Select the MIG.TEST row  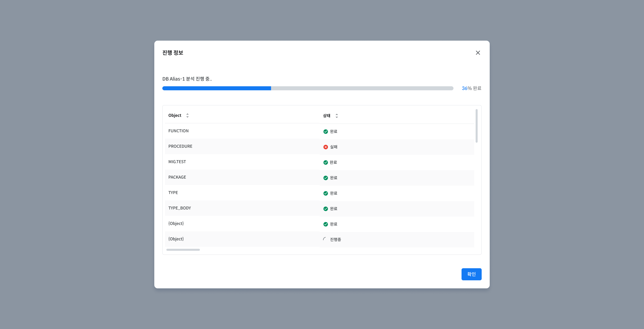click(320, 162)
